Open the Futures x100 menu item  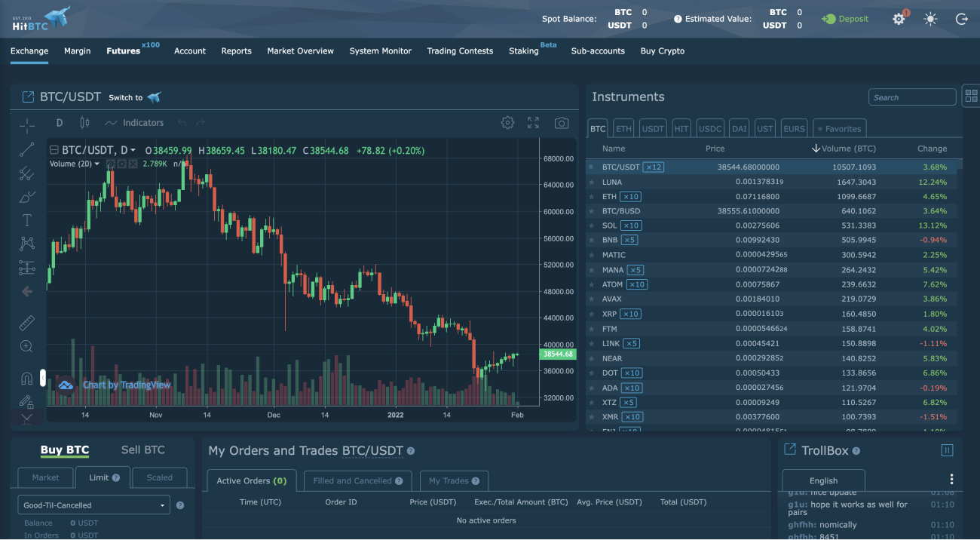[133, 49]
